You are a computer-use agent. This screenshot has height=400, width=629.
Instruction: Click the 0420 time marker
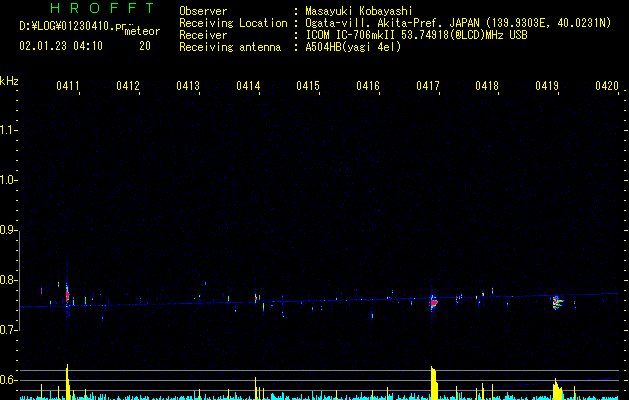(x=607, y=86)
